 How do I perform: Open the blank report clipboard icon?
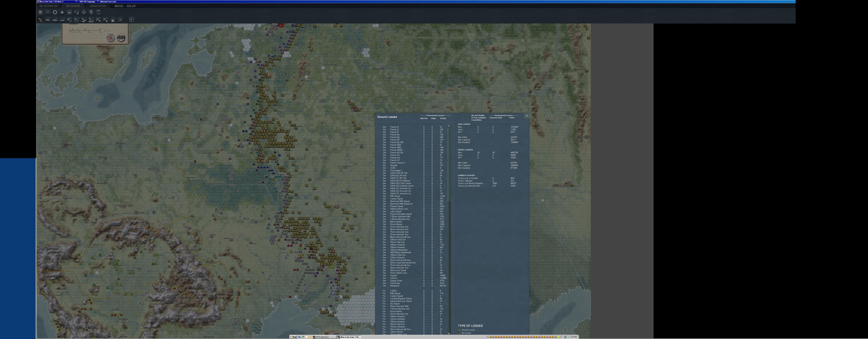click(98, 13)
